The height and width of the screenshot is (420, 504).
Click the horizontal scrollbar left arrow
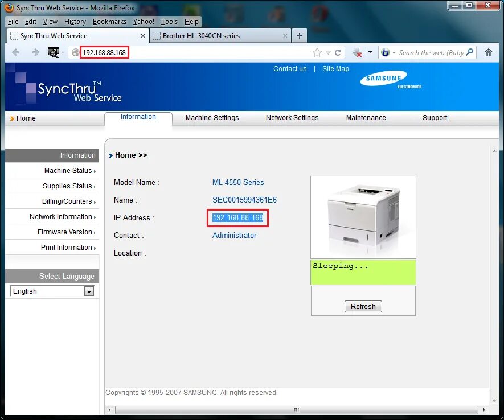pos(109,410)
